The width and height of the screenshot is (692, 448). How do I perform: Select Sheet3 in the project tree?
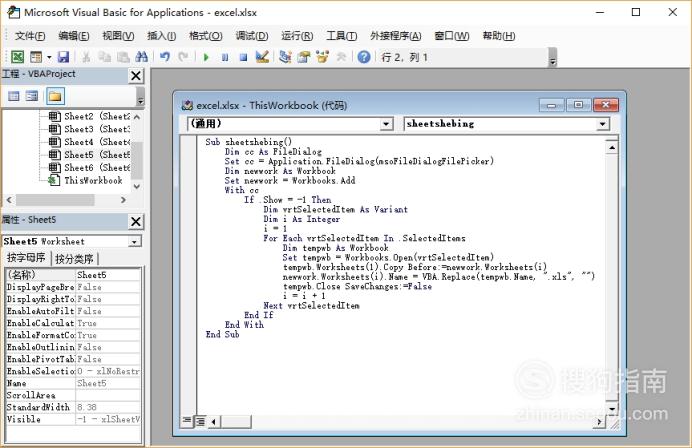91,129
